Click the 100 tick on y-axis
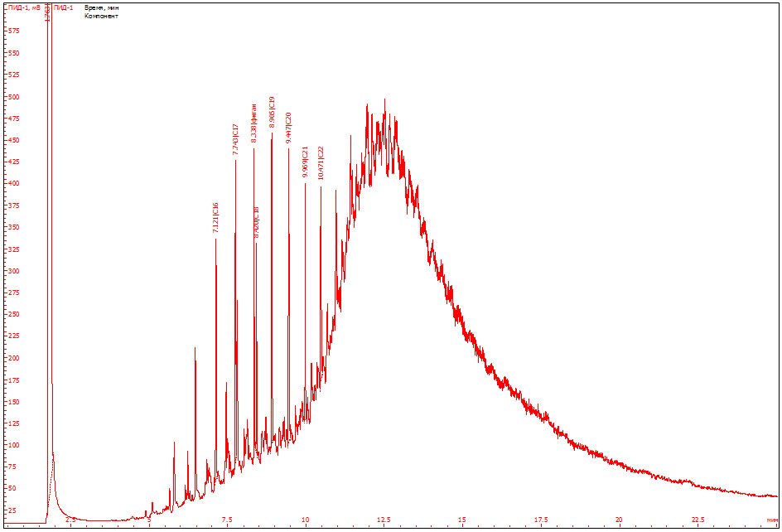 tap(12, 445)
